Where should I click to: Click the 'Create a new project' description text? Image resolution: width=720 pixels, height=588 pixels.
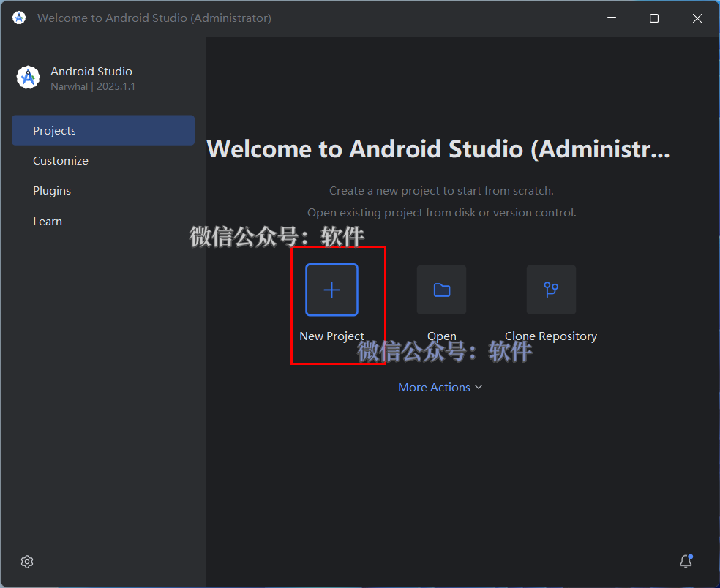point(441,190)
